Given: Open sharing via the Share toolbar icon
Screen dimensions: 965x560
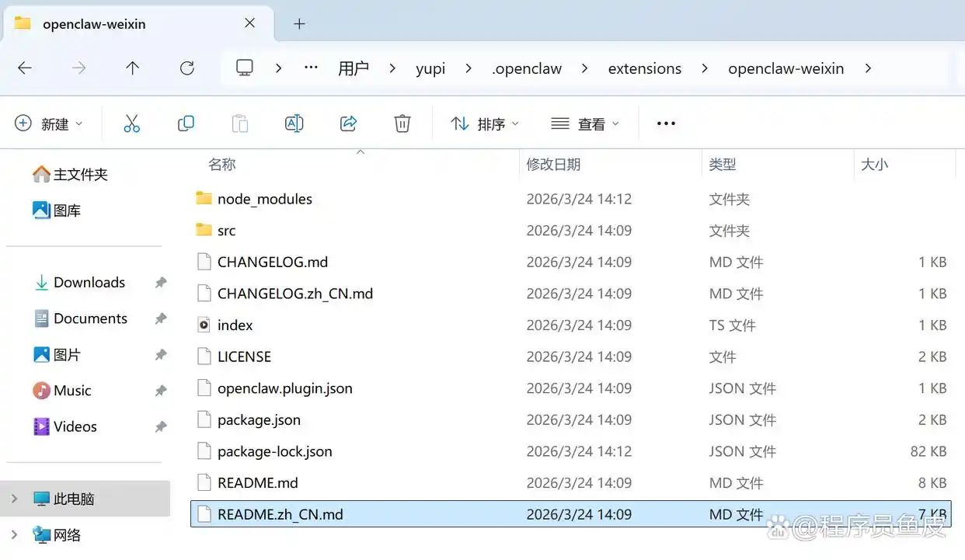Looking at the screenshot, I should (x=347, y=123).
